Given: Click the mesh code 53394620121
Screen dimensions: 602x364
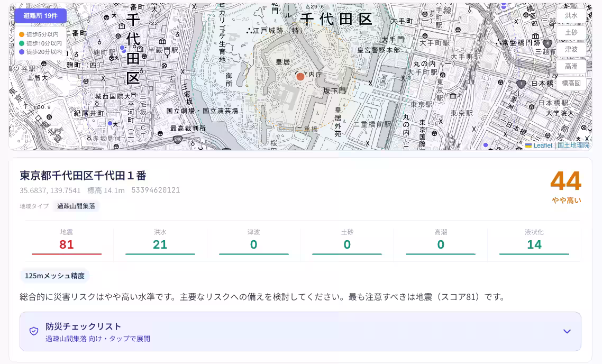Looking at the screenshot, I should (156, 190).
